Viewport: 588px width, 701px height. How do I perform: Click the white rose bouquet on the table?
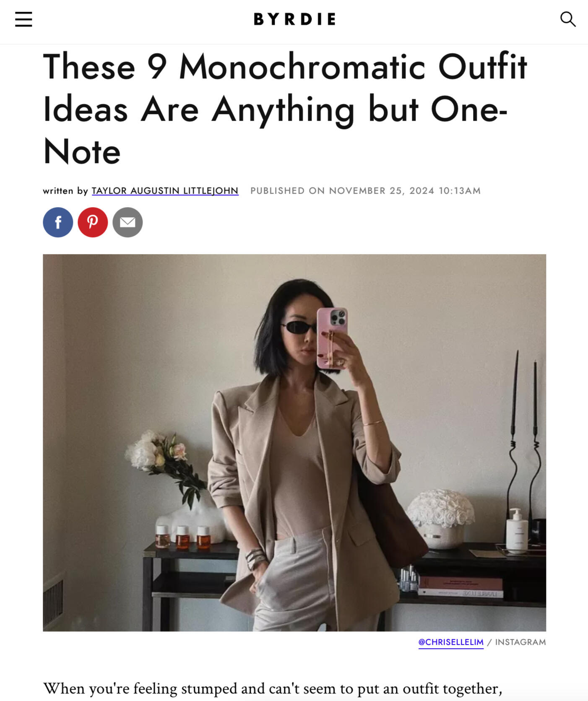[x=440, y=508]
